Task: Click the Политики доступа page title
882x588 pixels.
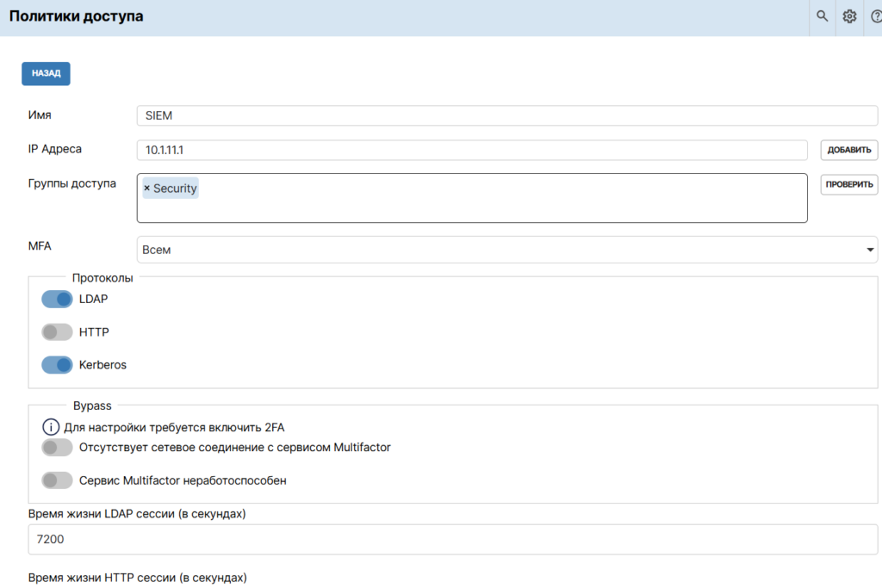Action: point(77,16)
